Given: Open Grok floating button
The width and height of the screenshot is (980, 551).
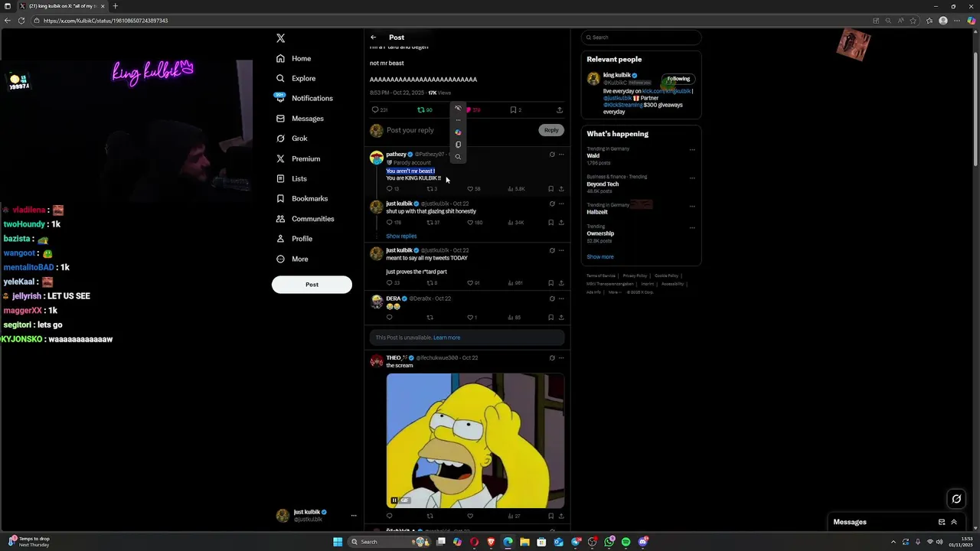Looking at the screenshot, I should click(956, 499).
